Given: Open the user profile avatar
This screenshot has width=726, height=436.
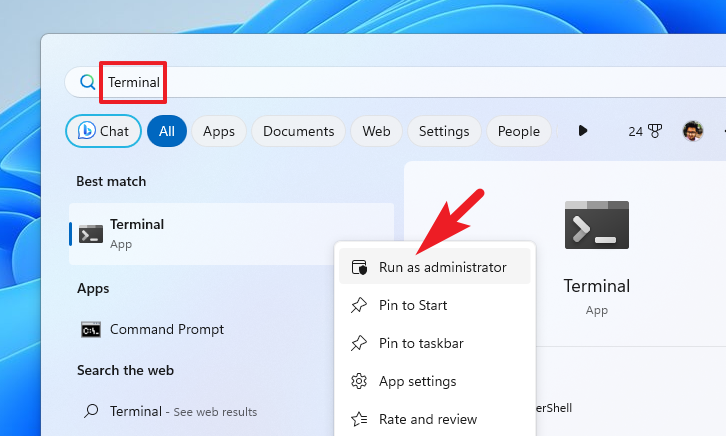Looking at the screenshot, I should [693, 131].
